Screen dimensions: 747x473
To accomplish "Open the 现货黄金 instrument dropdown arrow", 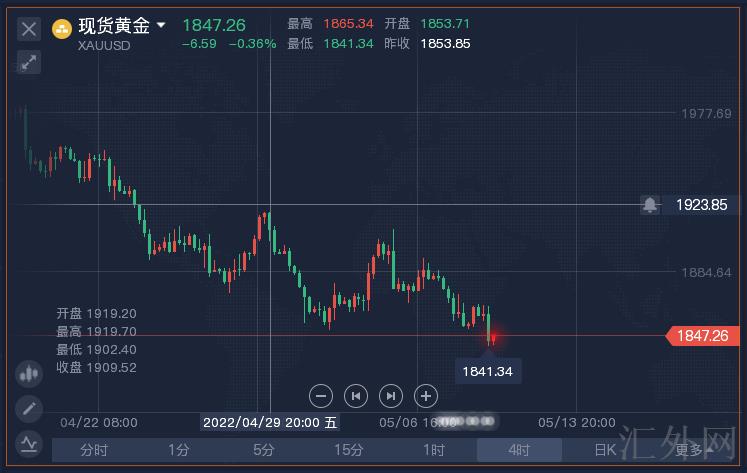I will pos(161,24).
